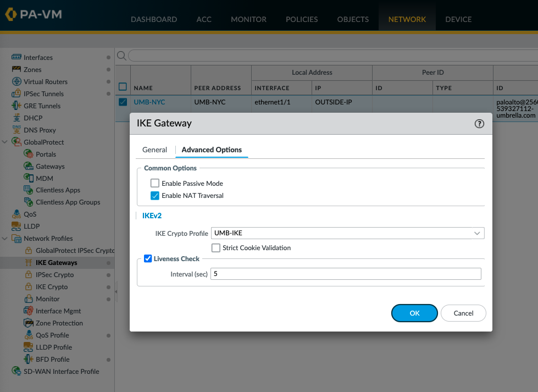
Task: Click the Network Profiles folder icon
Action: click(x=16, y=238)
